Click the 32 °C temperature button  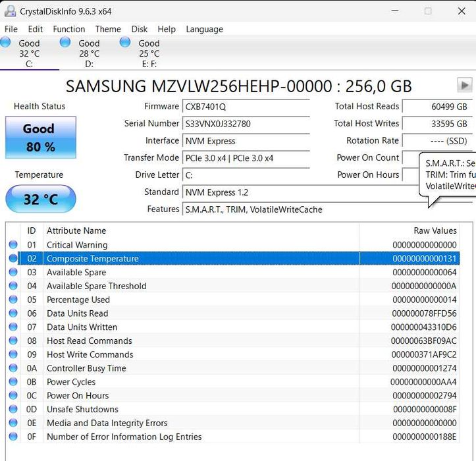(41, 199)
